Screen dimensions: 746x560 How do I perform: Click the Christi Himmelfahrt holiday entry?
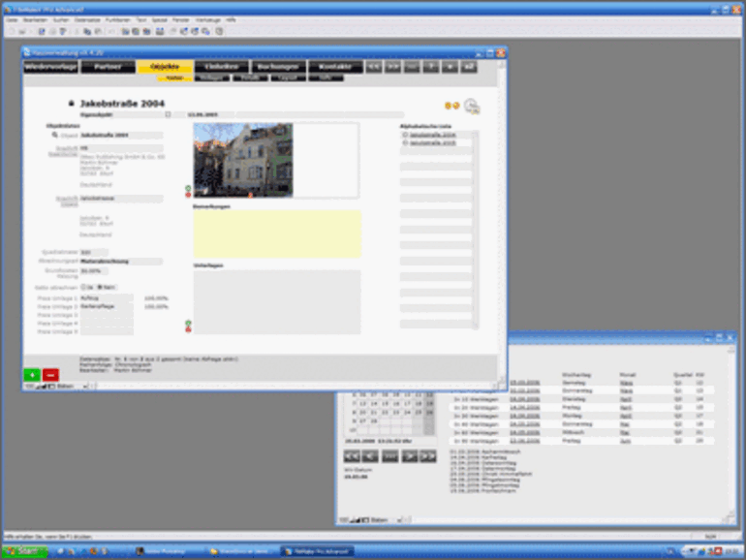(x=490, y=474)
